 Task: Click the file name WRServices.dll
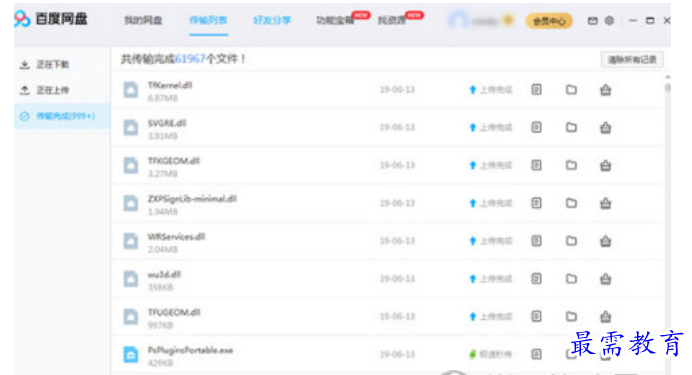click(x=176, y=236)
